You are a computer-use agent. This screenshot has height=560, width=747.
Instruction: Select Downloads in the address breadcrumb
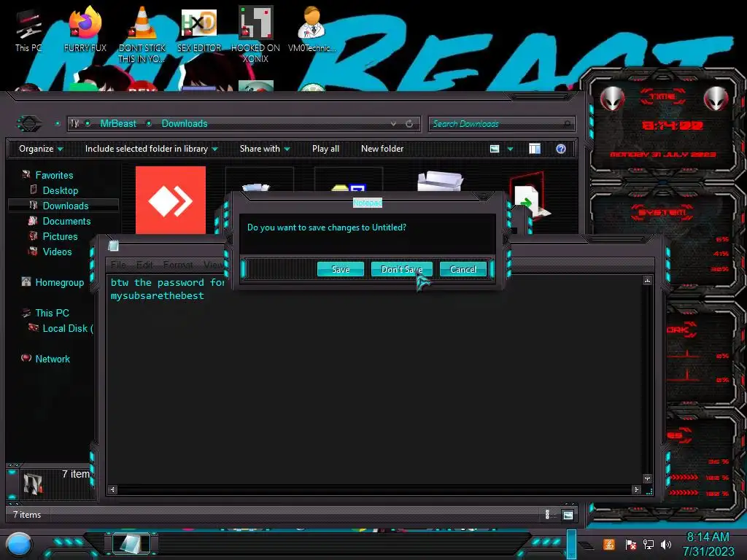coord(185,124)
